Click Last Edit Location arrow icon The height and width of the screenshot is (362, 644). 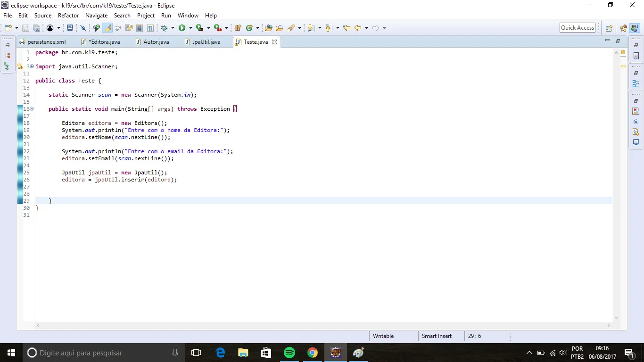pos(347,28)
